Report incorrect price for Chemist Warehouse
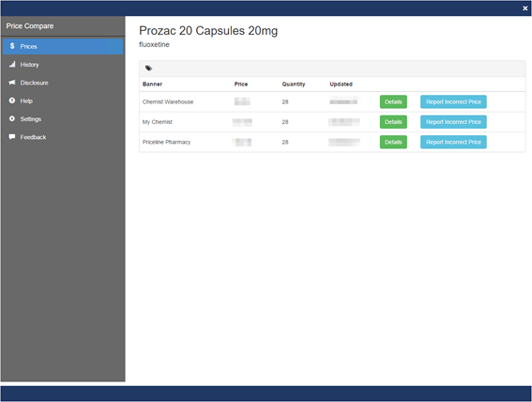The height and width of the screenshot is (402, 532). pyautogui.click(x=453, y=101)
